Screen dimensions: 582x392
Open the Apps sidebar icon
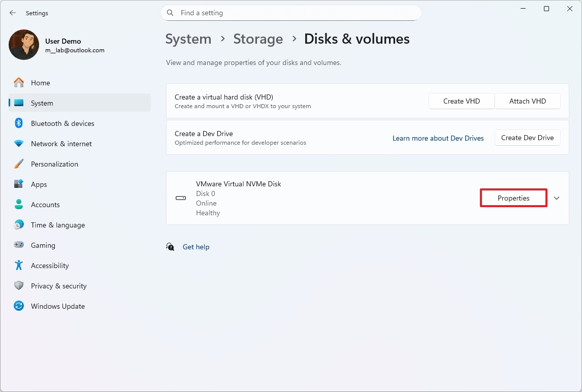[x=18, y=184]
